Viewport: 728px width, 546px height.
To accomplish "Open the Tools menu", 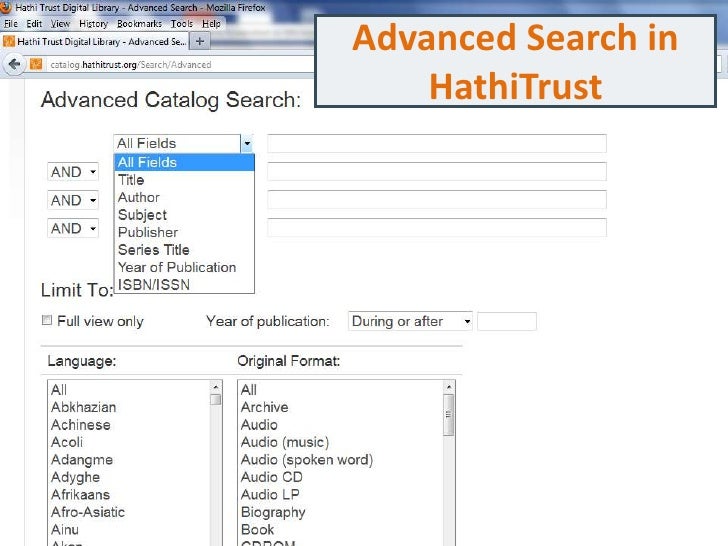I will click(x=182, y=24).
